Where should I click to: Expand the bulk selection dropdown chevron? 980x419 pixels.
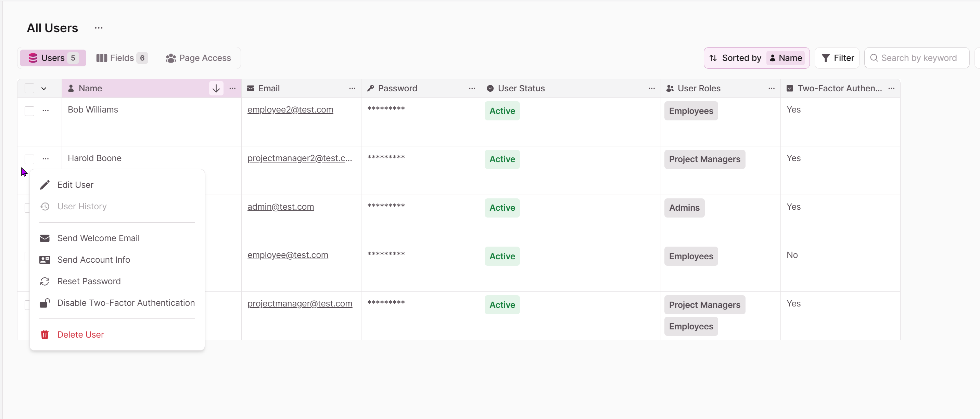[44, 89]
